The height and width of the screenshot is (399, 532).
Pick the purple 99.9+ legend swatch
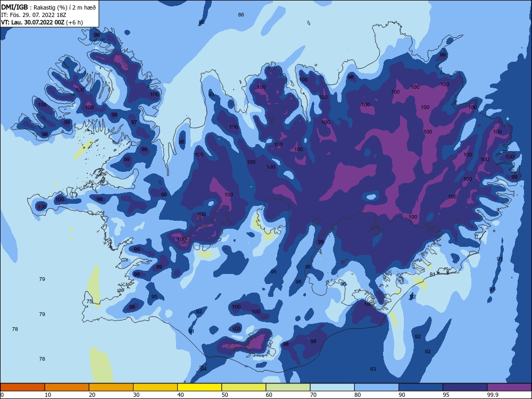coord(509,387)
